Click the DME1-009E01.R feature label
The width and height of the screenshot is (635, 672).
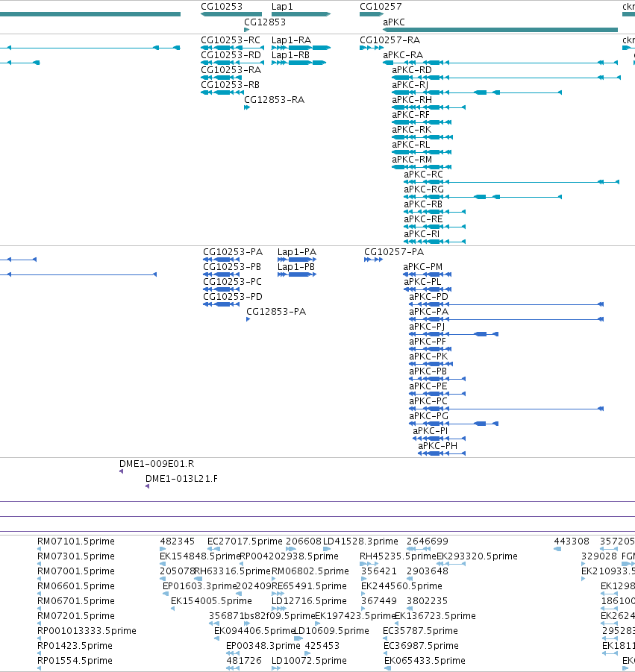[157, 464]
